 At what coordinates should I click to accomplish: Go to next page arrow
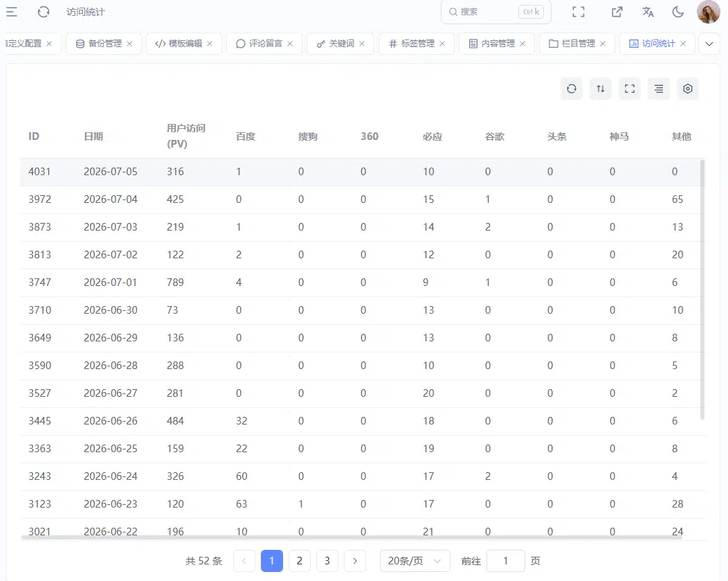click(x=355, y=561)
